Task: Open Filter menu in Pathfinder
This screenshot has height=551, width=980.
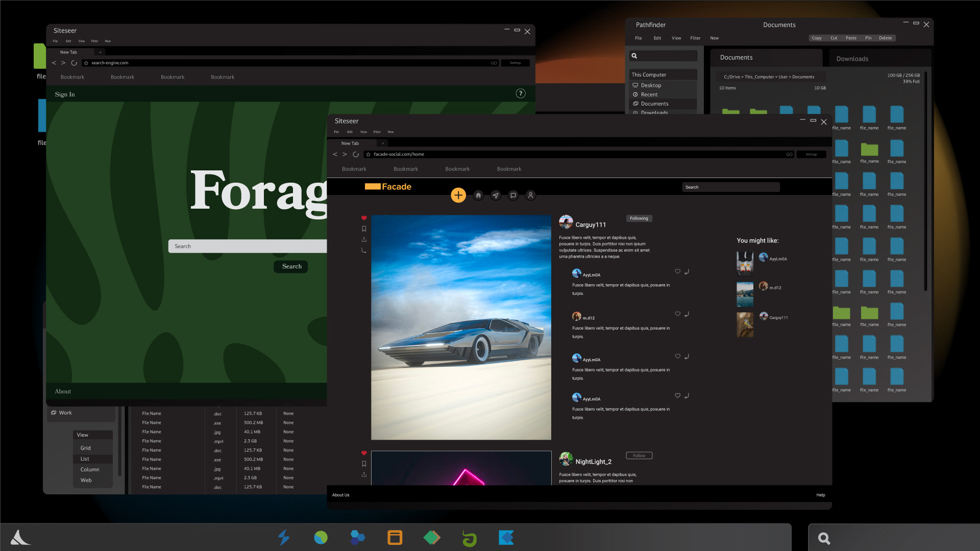Action: [x=695, y=38]
